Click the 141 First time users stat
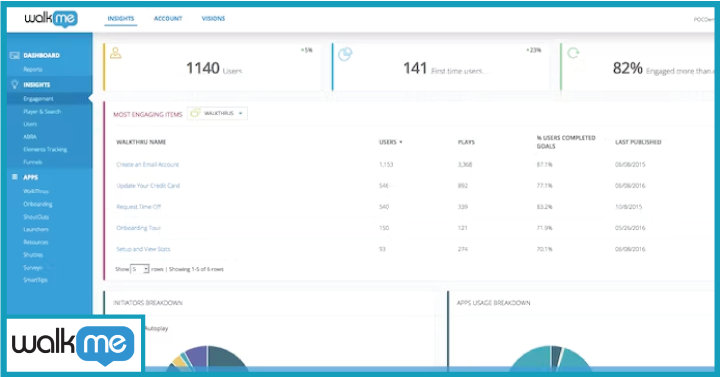This screenshot has height=377, width=720. click(443, 68)
